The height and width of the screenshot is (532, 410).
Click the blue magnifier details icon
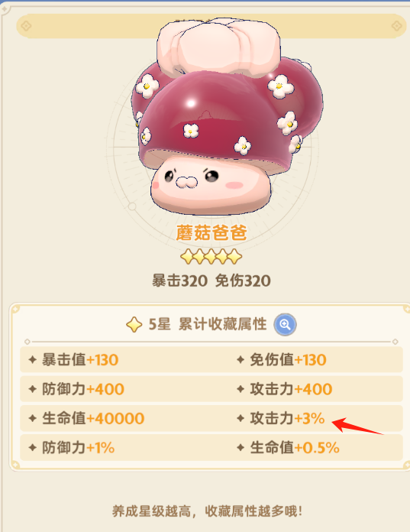285,325
